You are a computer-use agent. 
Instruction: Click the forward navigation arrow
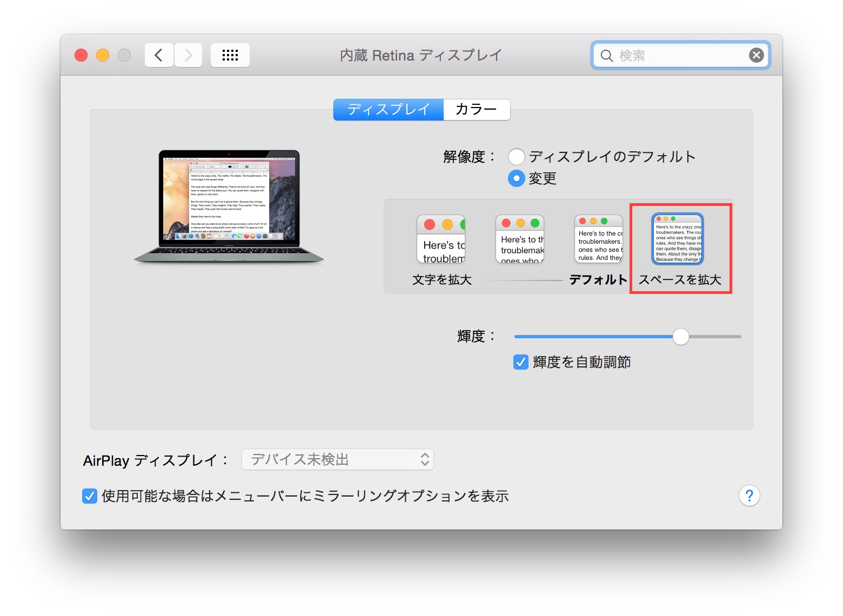tap(188, 55)
